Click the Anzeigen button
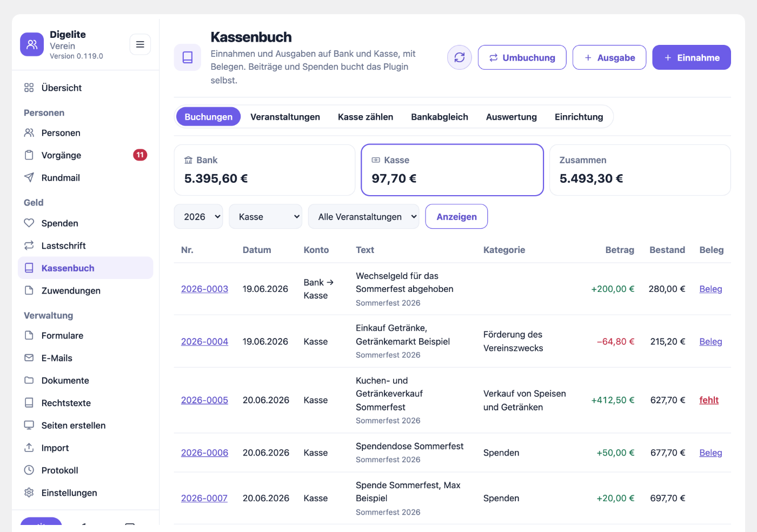This screenshot has width=757, height=532. click(x=456, y=217)
